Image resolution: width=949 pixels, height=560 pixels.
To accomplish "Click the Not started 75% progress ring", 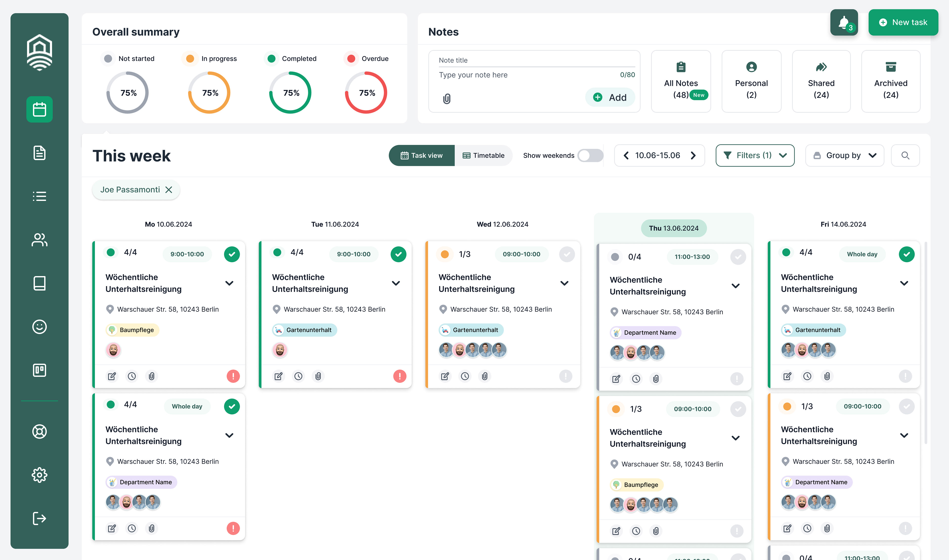I will pos(128,93).
